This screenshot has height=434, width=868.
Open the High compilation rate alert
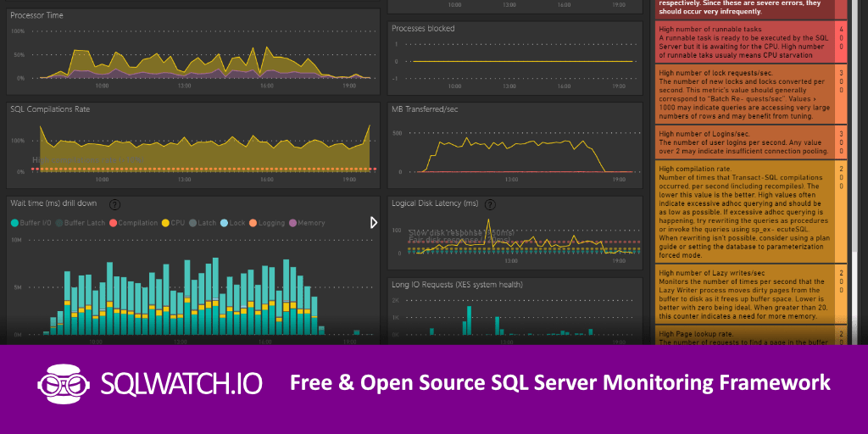(x=751, y=211)
